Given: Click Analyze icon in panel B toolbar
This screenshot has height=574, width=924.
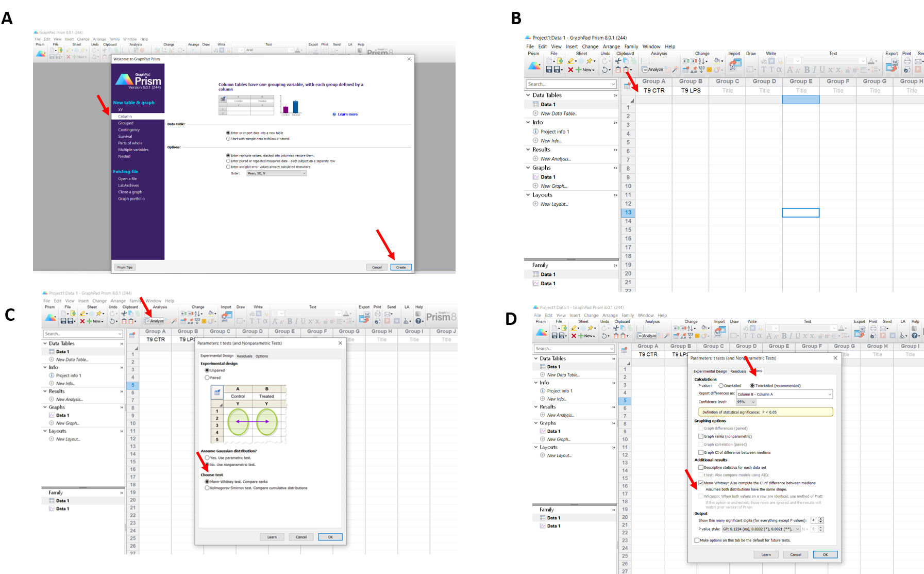Looking at the screenshot, I should pyautogui.click(x=652, y=70).
